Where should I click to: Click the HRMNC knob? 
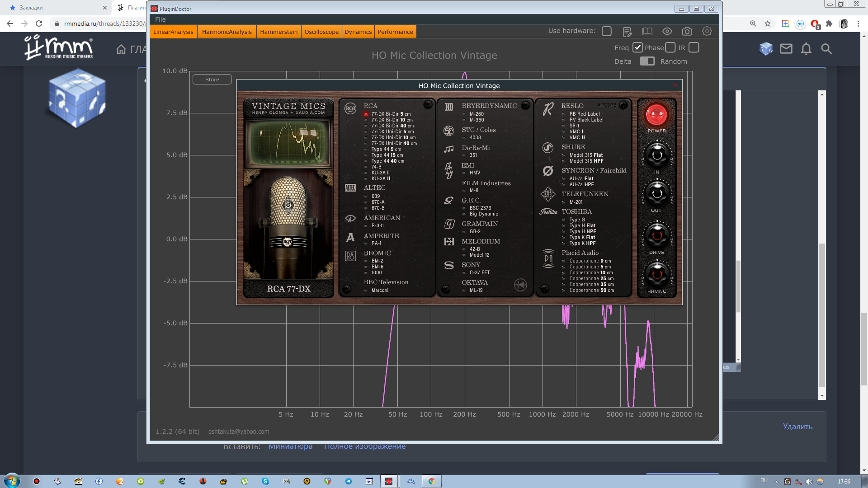point(657,274)
